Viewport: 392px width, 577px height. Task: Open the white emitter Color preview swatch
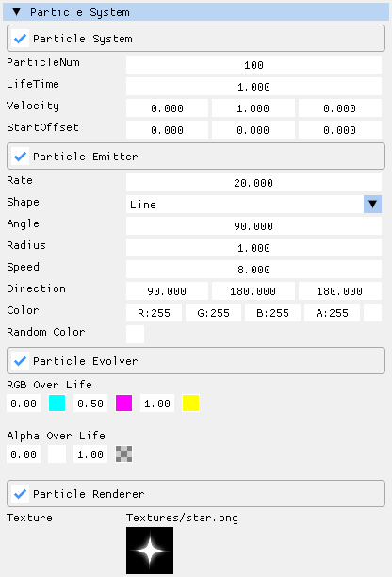click(x=372, y=313)
